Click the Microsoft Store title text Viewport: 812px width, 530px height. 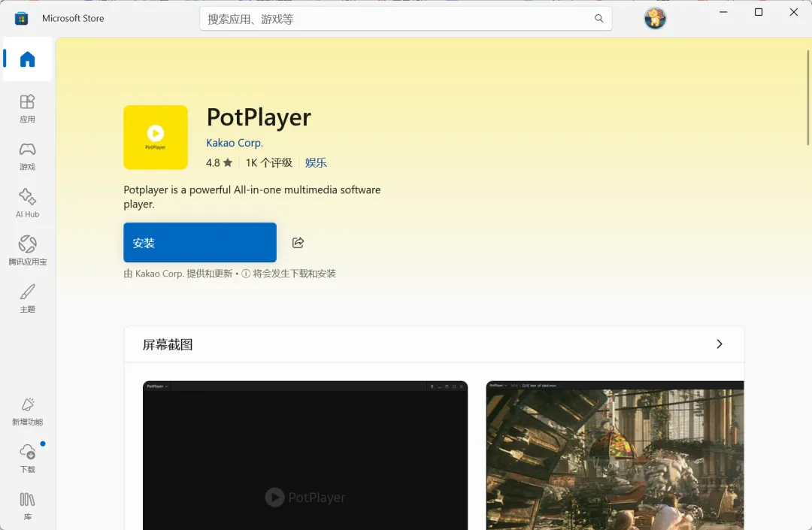[73, 19]
